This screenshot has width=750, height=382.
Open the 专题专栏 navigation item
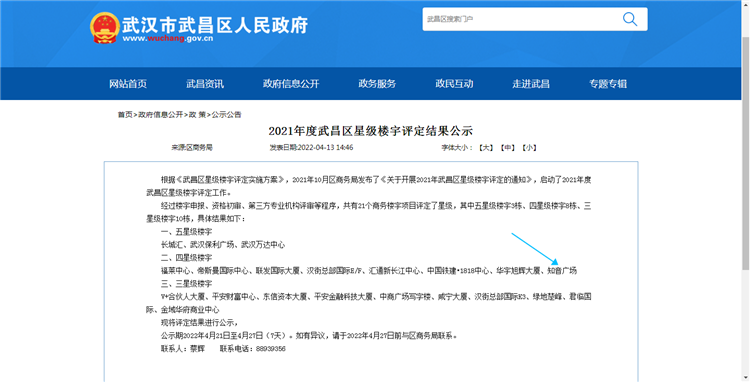(608, 84)
